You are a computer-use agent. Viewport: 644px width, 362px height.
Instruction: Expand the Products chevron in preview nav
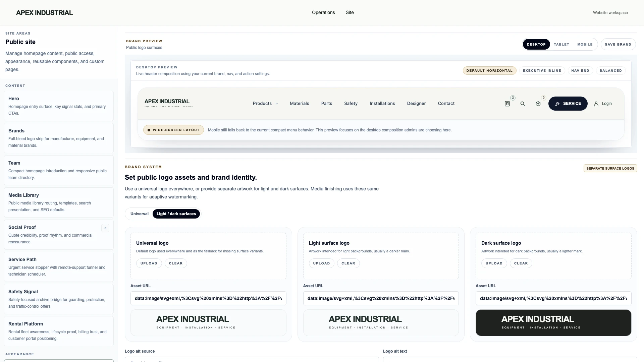(x=277, y=104)
